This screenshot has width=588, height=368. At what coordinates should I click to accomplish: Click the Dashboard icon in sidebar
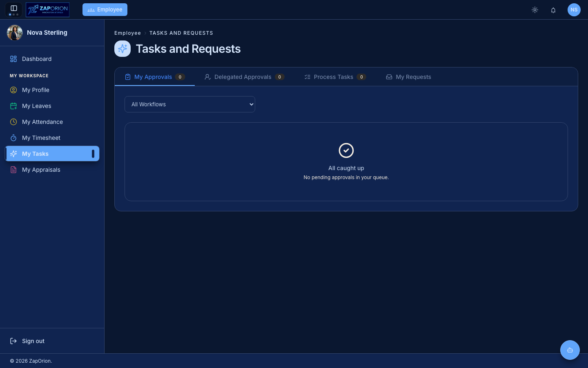click(x=13, y=59)
